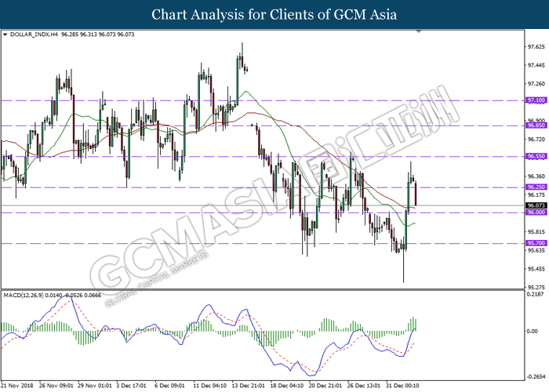The width and height of the screenshot is (549, 392).
Task: Click the 95.455 price axis value
Action: (536, 269)
